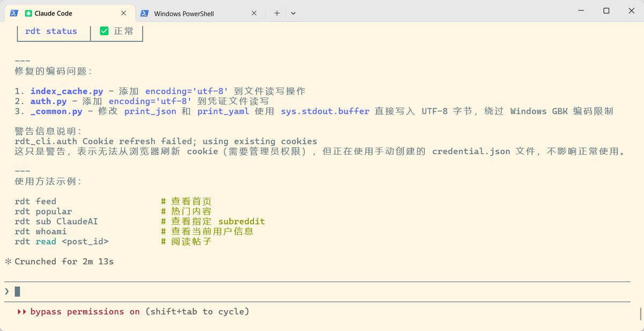Click the 'rdt popular' command line
Viewport: 644px width, 331px height.
[43, 212]
